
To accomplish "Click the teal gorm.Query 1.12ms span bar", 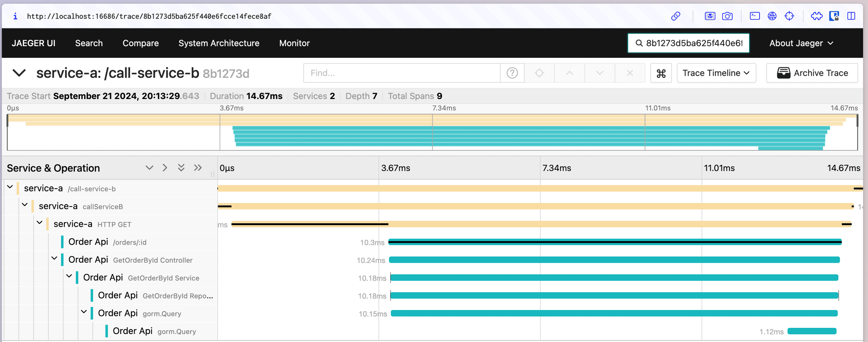I will (812, 331).
